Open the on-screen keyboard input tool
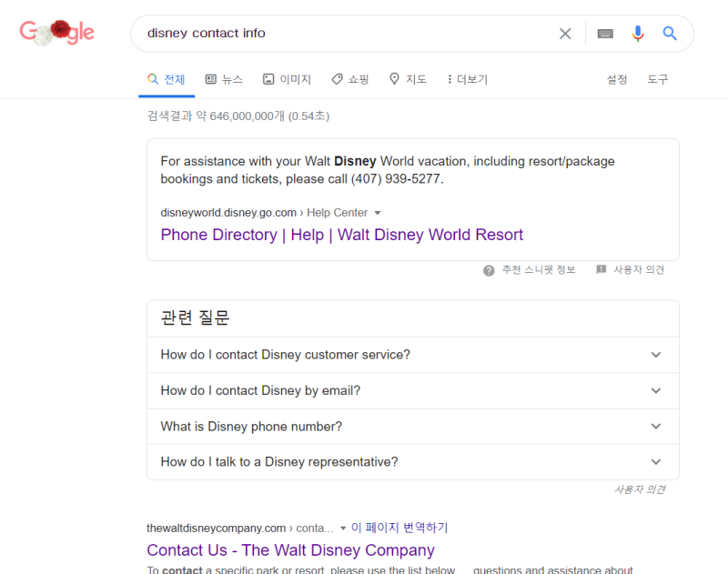728x574 pixels. click(x=605, y=34)
